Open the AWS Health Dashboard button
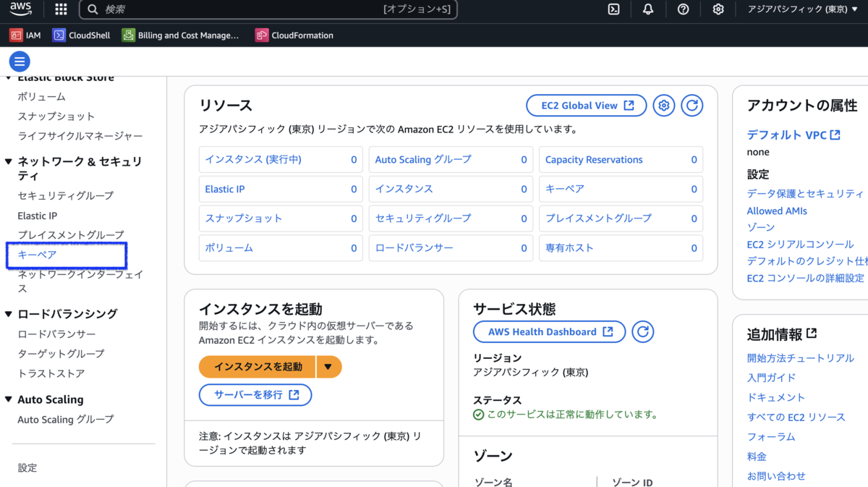868x487 pixels. click(x=549, y=332)
